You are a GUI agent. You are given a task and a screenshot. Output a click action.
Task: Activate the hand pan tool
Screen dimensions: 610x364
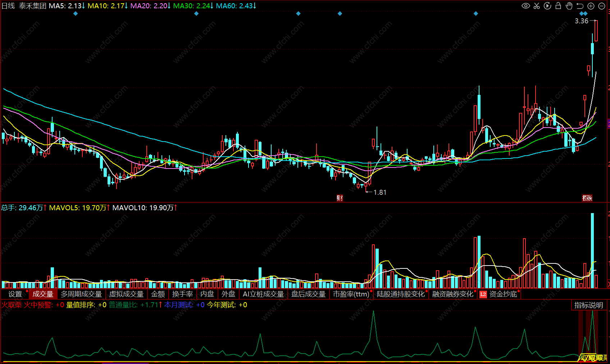click(x=569, y=6)
